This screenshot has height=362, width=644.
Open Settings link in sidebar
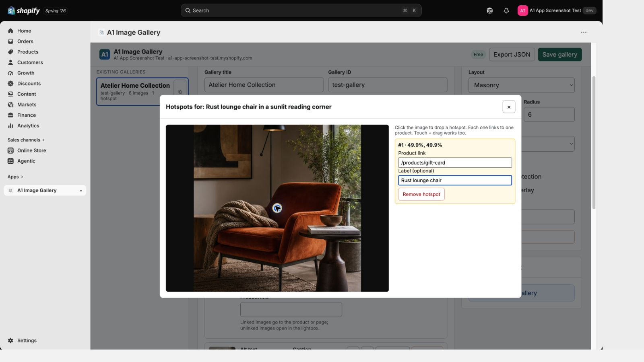tap(27, 340)
